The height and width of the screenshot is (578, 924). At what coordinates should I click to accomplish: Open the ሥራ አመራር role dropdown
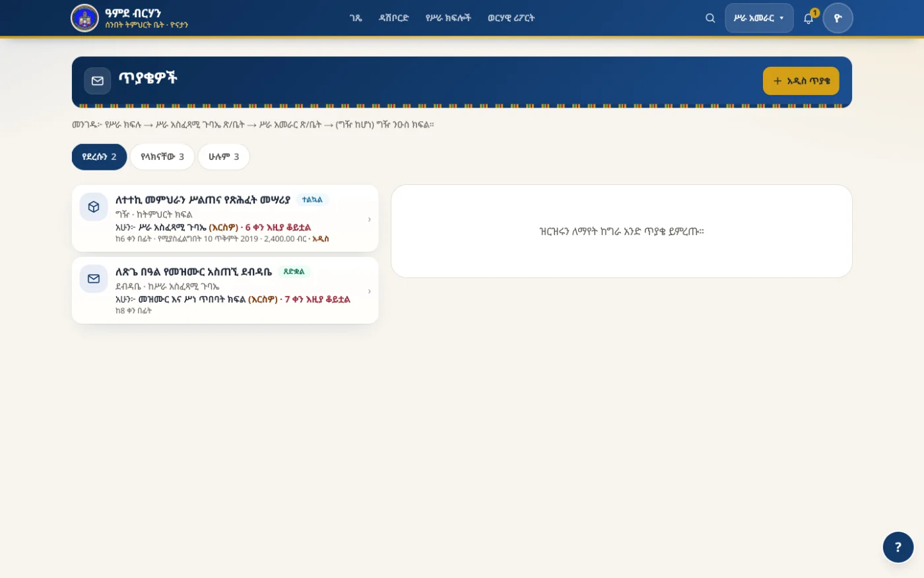pyautogui.click(x=759, y=18)
